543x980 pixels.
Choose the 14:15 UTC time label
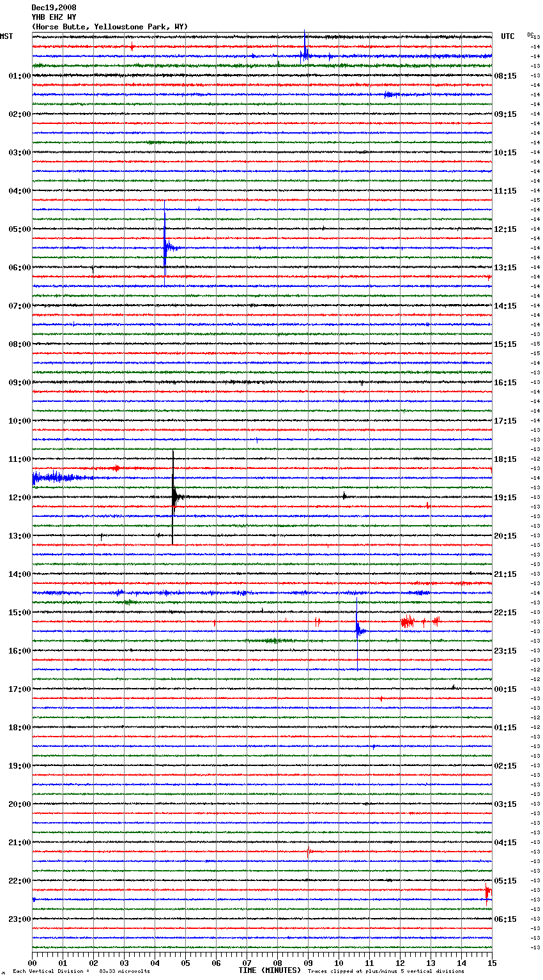coord(505,306)
